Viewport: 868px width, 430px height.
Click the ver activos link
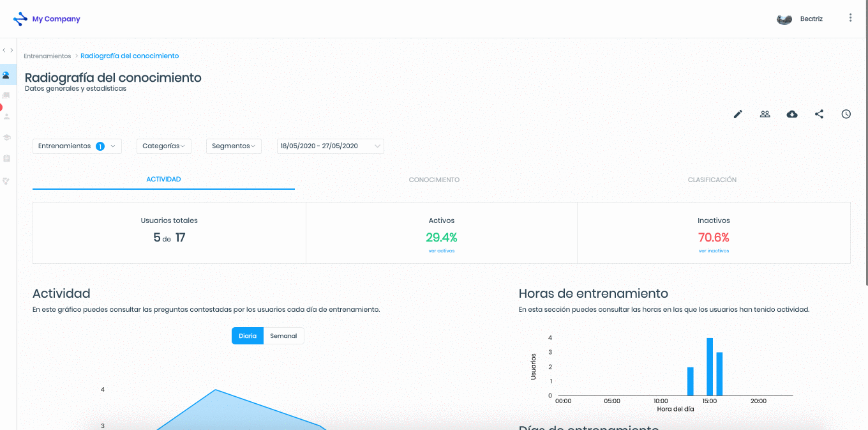coord(442,251)
